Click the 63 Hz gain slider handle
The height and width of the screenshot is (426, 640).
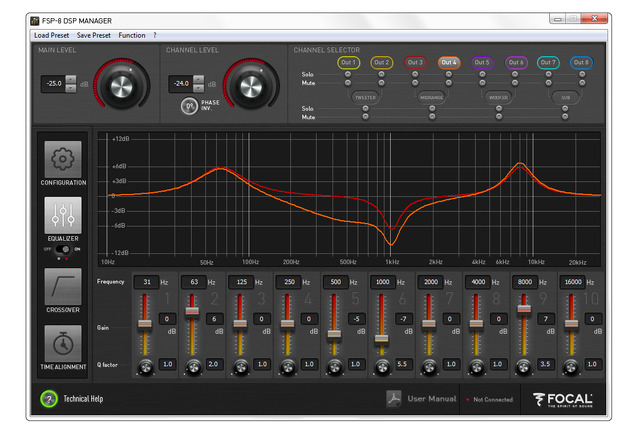tap(192, 311)
